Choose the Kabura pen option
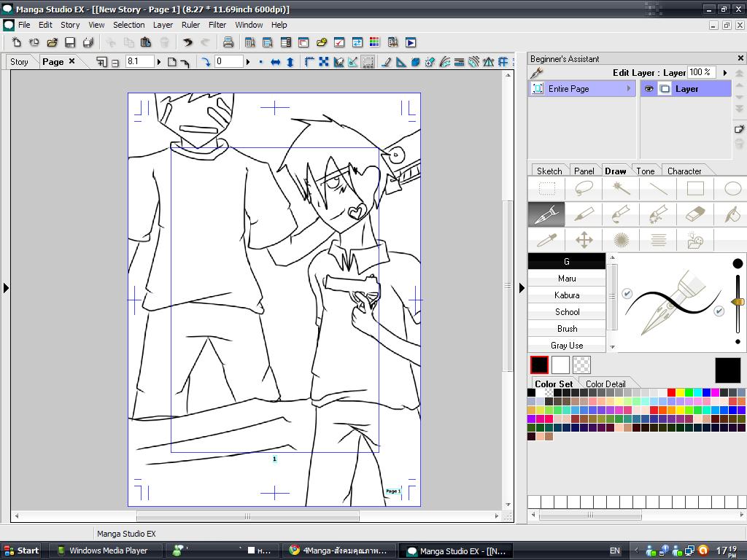747x560 pixels. (x=567, y=295)
